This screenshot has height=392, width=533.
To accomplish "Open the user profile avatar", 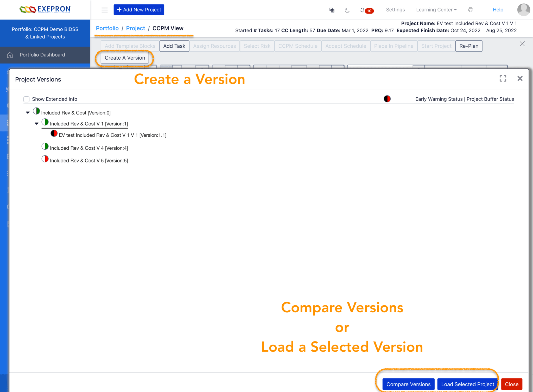I will click(523, 10).
